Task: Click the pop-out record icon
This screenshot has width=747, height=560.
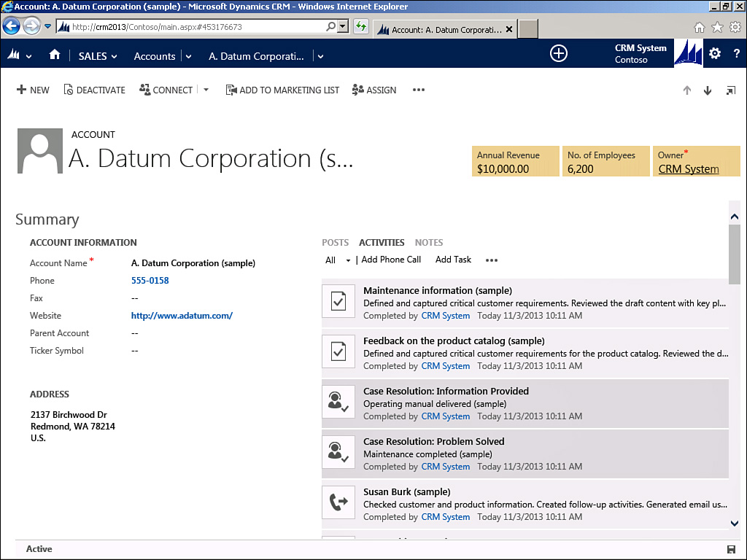Action: (730, 90)
